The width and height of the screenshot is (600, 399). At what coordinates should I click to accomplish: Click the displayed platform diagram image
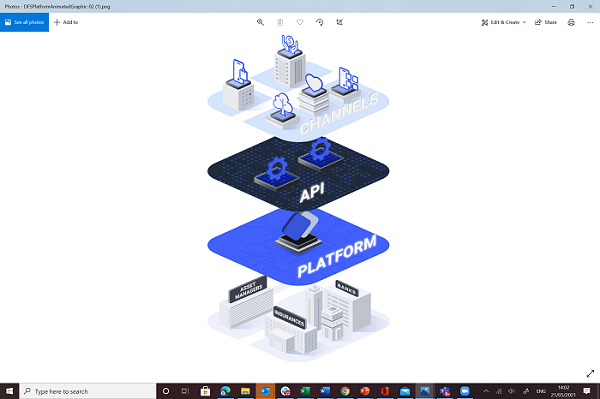coord(298,198)
